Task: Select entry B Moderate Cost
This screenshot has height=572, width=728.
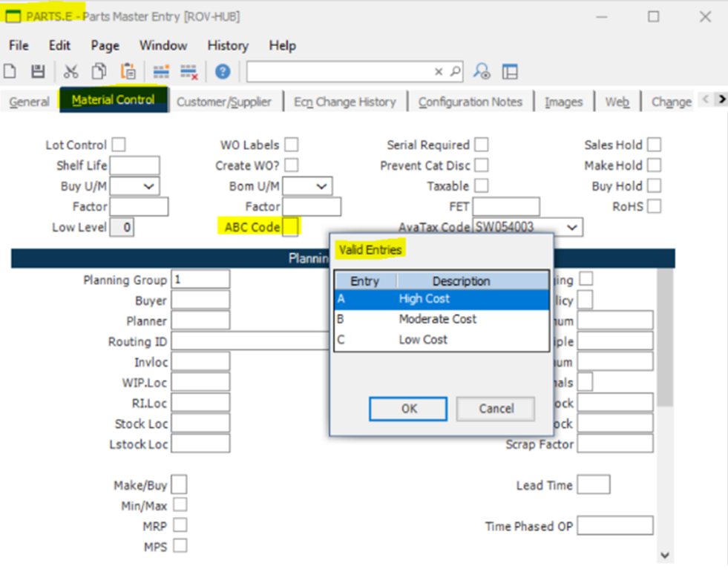Action: pos(442,320)
